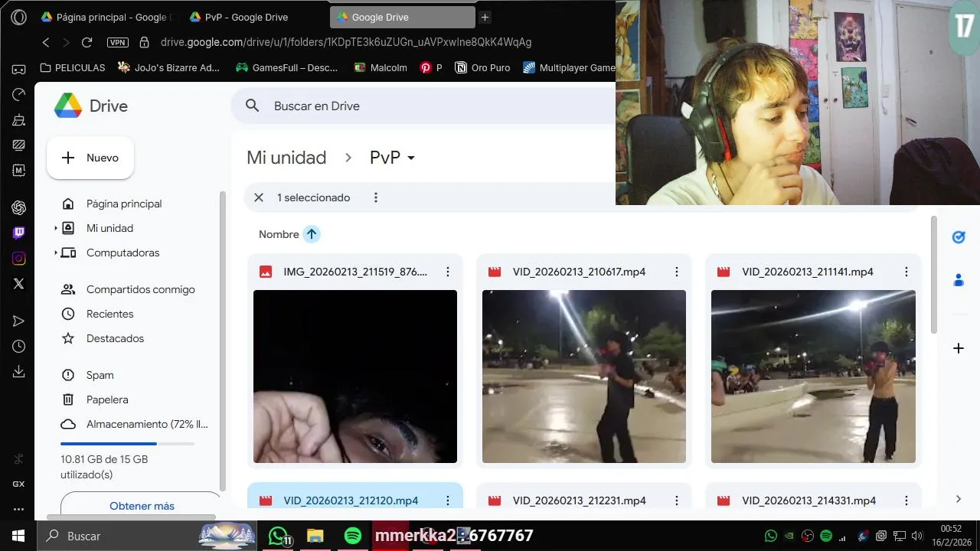
Task: Click the file list vertical scrollbar
Action: [934, 275]
